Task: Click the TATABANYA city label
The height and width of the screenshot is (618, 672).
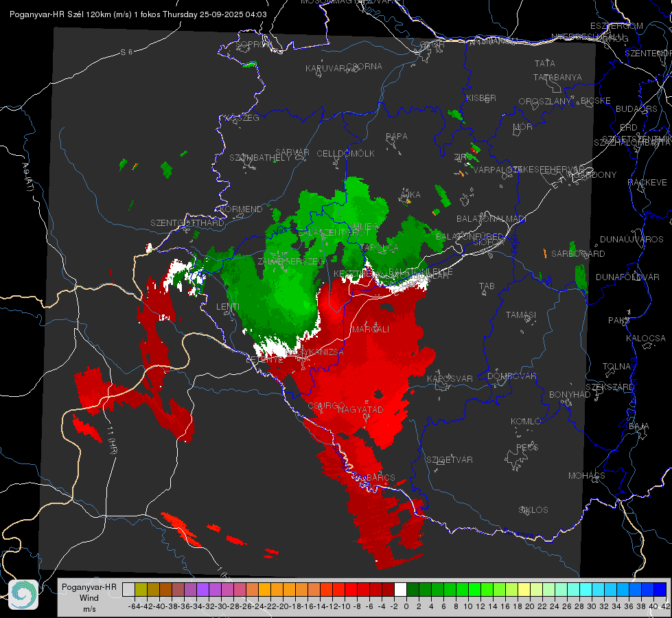Action: click(557, 77)
